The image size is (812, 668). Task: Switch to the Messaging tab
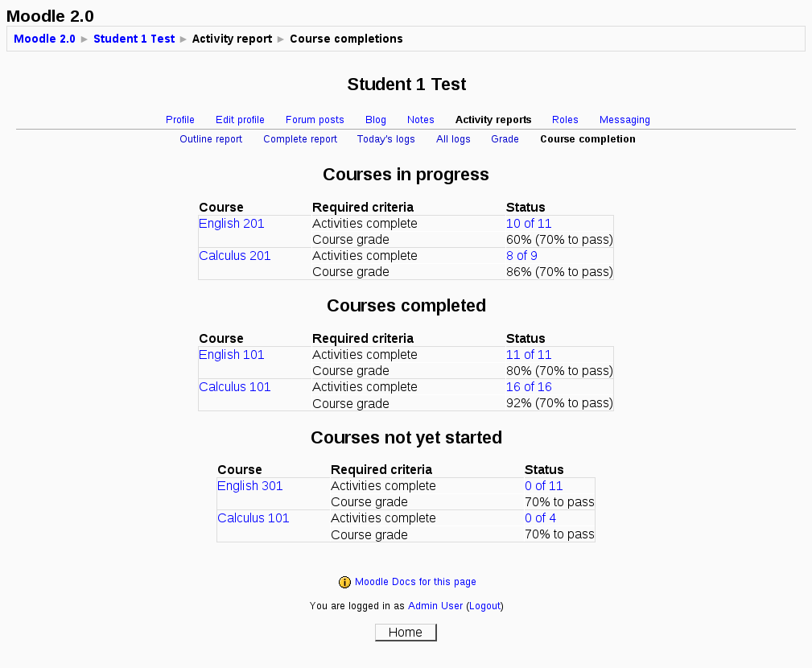coord(624,120)
